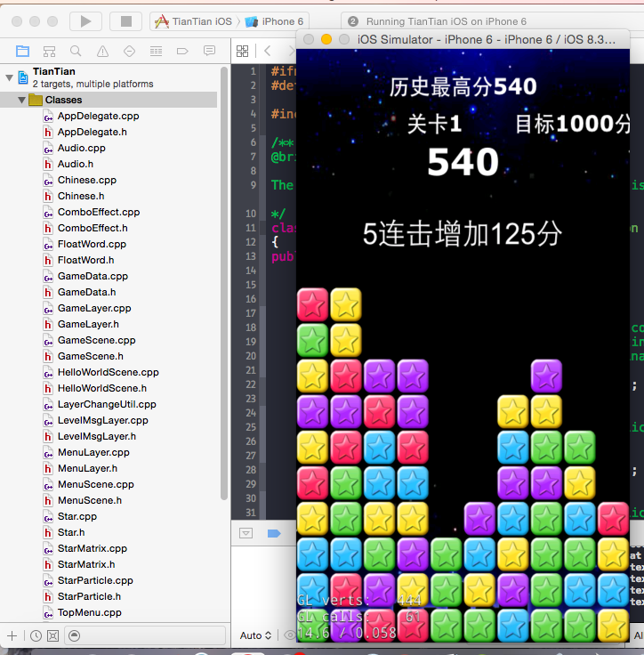Image resolution: width=644 pixels, height=655 pixels.
Task: Open AppDelegate.cpp in the navigator
Action: [98, 116]
